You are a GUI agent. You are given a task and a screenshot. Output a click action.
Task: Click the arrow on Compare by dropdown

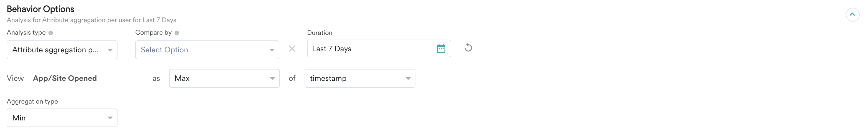[x=272, y=50]
